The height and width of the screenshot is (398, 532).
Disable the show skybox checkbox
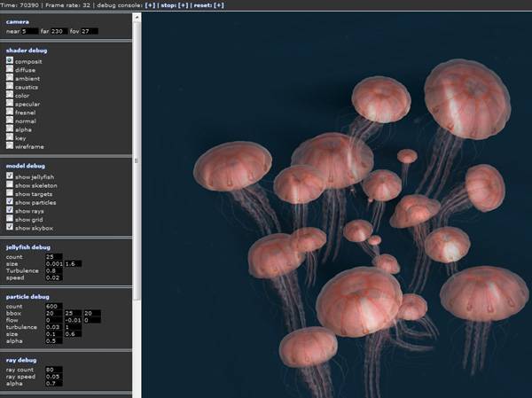[x=10, y=228]
